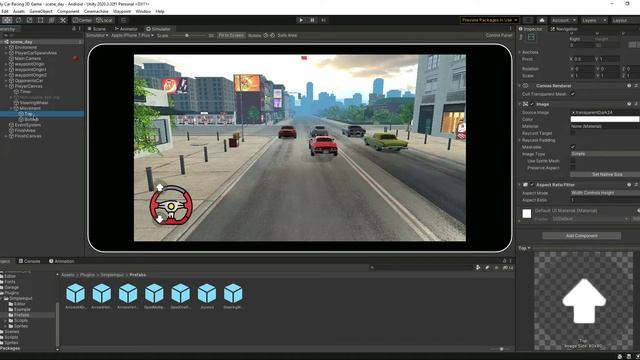Open the Help menu
Image resolution: width=640 pixels, height=360 pixels.
coord(160,11)
